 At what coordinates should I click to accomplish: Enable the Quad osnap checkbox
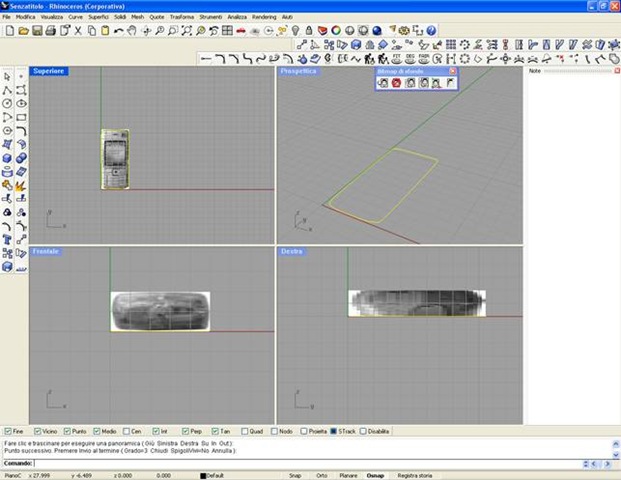point(246,431)
